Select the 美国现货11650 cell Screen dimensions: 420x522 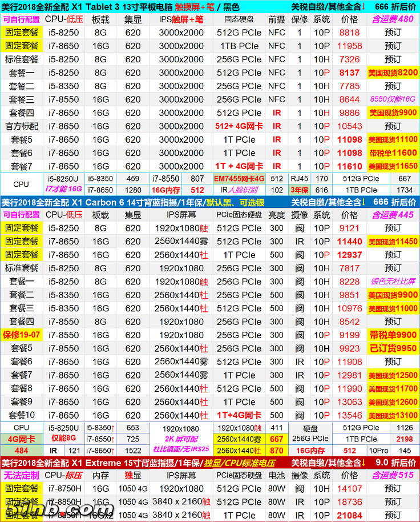(x=393, y=166)
